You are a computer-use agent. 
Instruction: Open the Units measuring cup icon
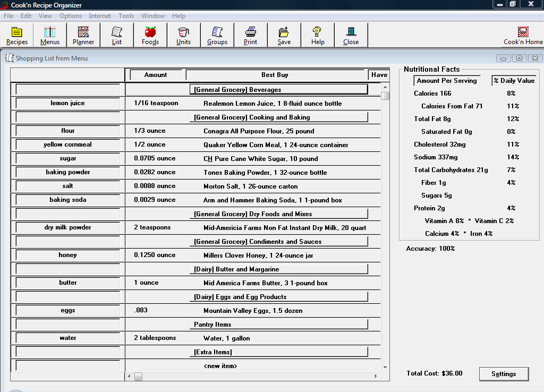pos(183,36)
